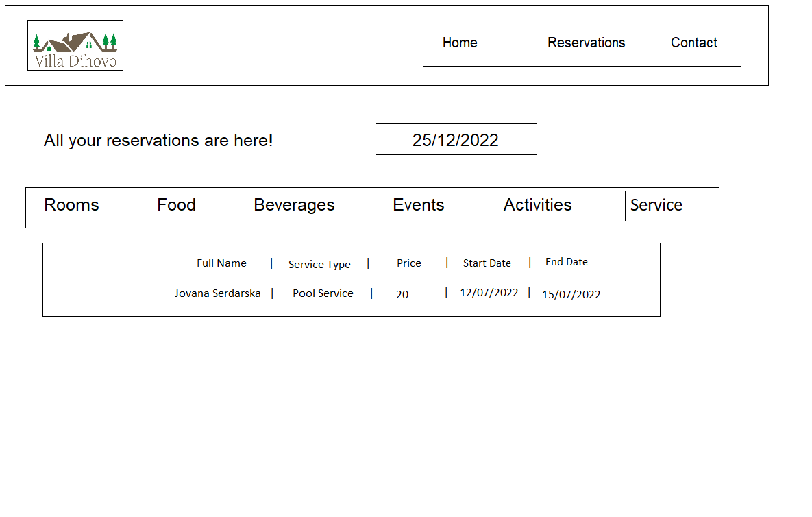Image resolution: width=812 pixels, height=517 pixels.
Task: Click the End Date column header
Action: click(x=566, y=262)
